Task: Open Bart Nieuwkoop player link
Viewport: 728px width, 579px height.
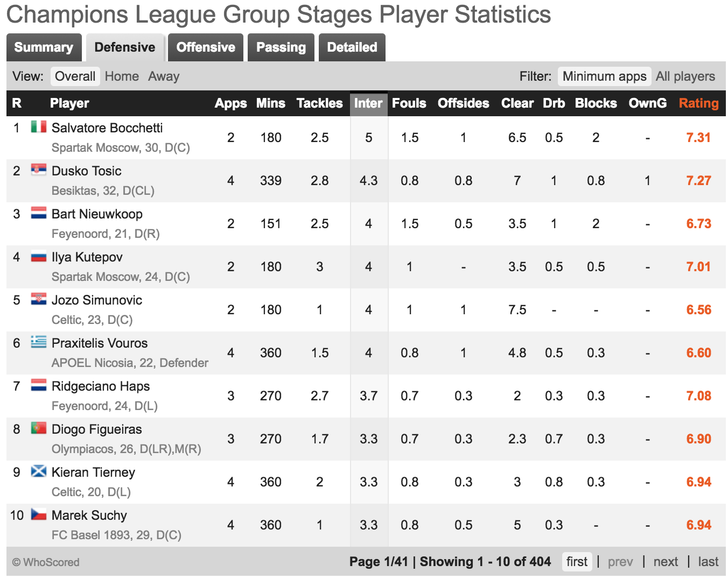Action: click(97, 214)
